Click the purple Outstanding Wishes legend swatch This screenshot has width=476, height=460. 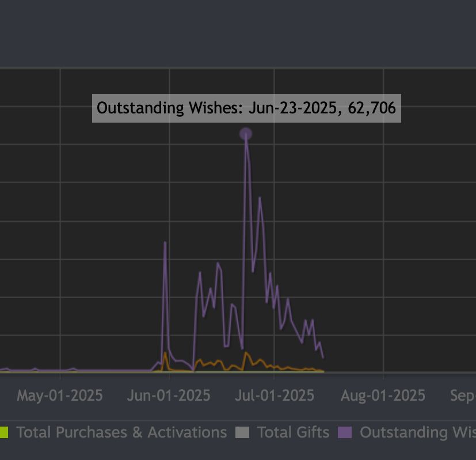[x=345, y=432]
